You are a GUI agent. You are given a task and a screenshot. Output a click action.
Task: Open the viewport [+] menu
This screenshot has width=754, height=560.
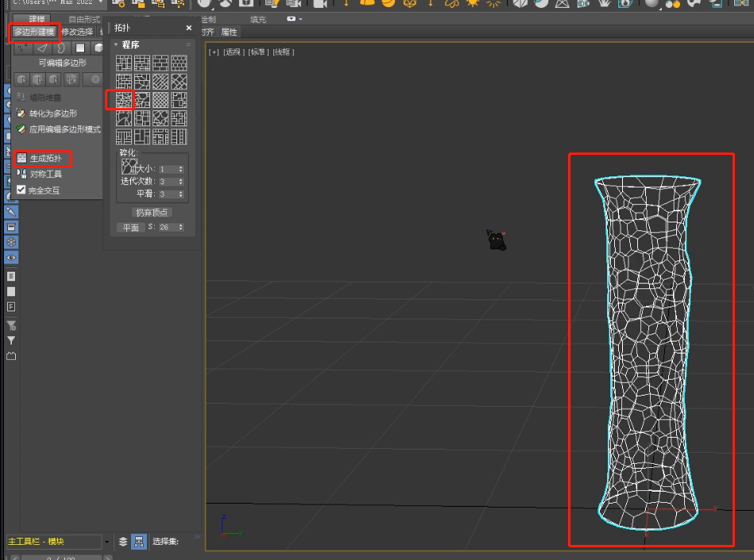214,52
